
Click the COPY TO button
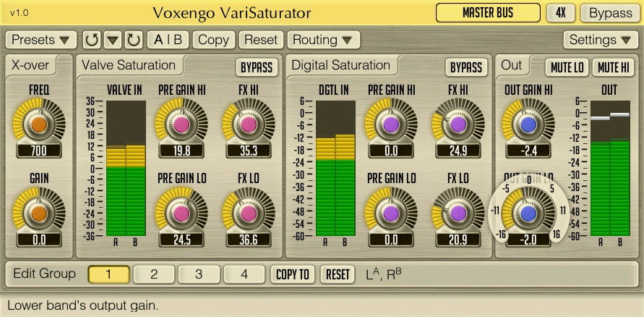coord(293,274)
